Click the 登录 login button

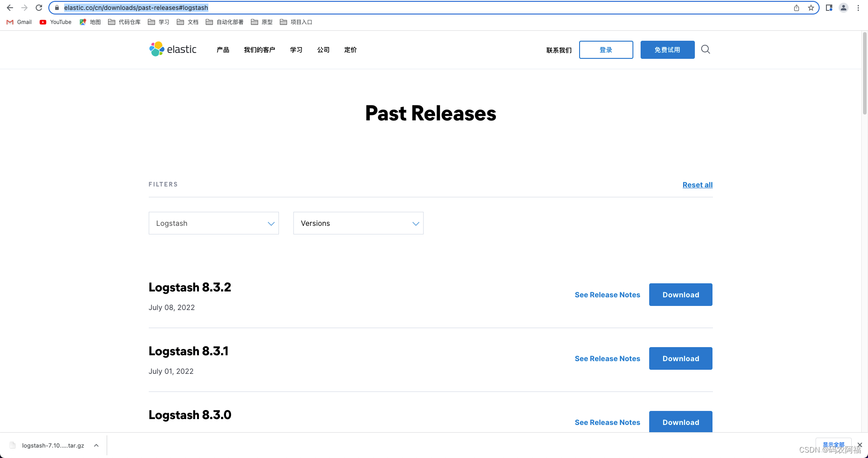coord(606,50)
